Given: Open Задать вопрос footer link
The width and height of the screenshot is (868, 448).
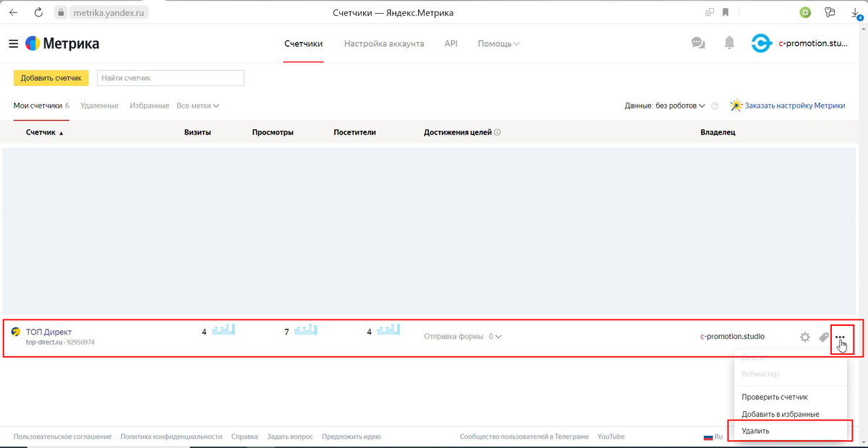Looking at the screenshot, I should click(290, 436).
